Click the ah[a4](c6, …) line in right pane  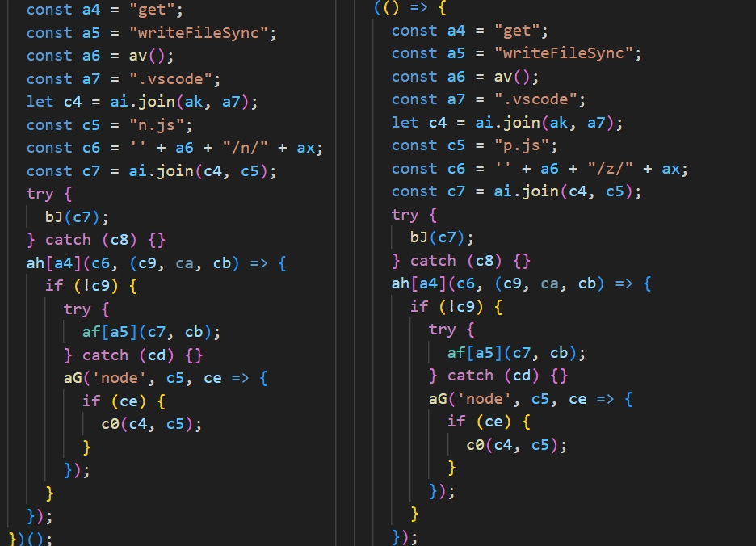(x=521, y=283)
